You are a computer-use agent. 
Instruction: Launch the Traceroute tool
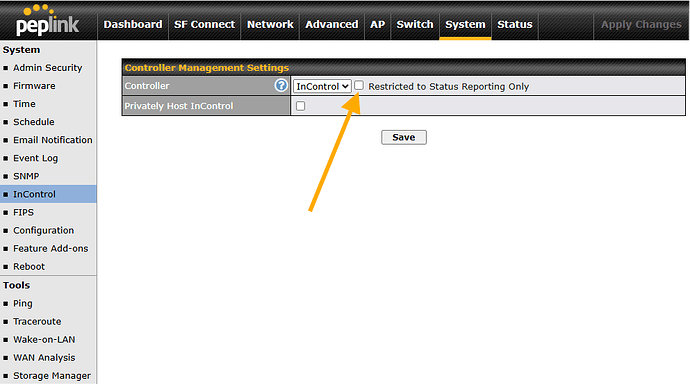37,322
